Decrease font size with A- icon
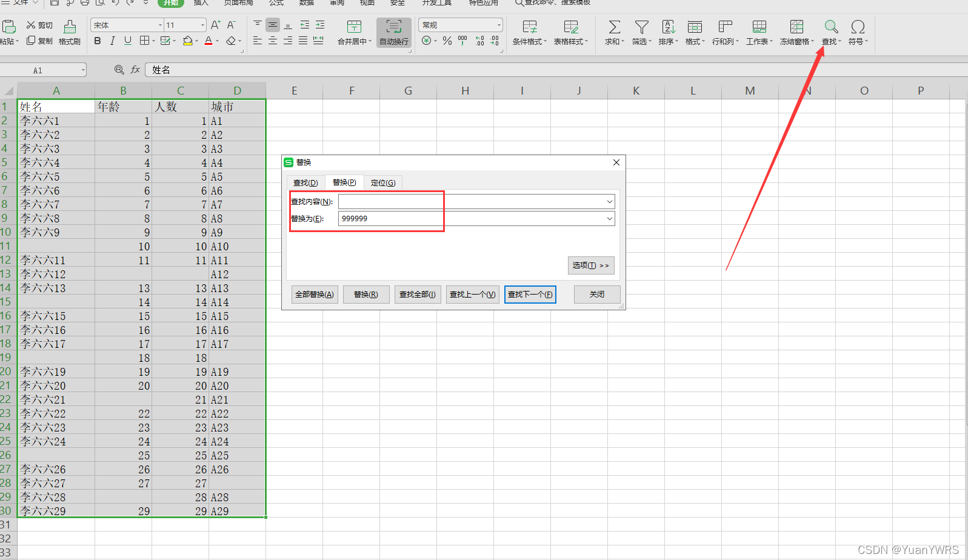The height and width of the screenshot is (560, 968). coord(231,25)
